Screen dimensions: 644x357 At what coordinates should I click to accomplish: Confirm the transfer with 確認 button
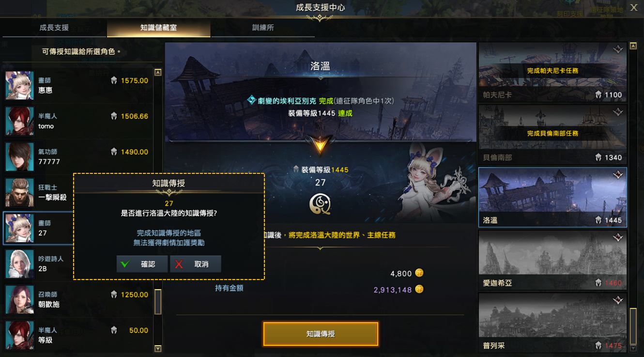coord(142,264)
